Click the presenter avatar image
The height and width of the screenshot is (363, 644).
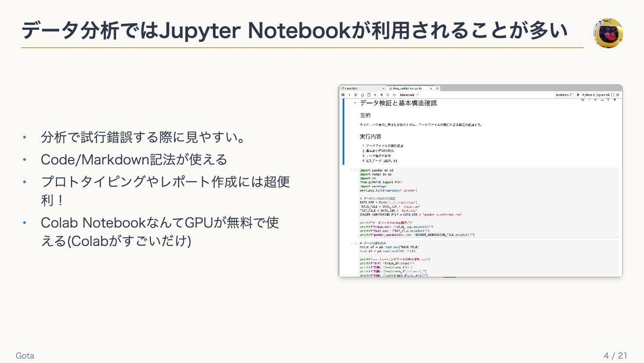click(x=608, y=33)
